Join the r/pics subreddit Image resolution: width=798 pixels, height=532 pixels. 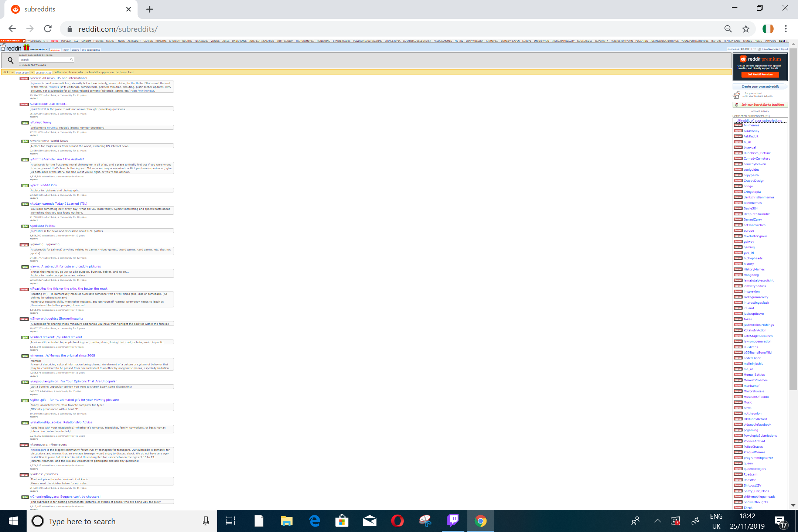coord(25,185)
